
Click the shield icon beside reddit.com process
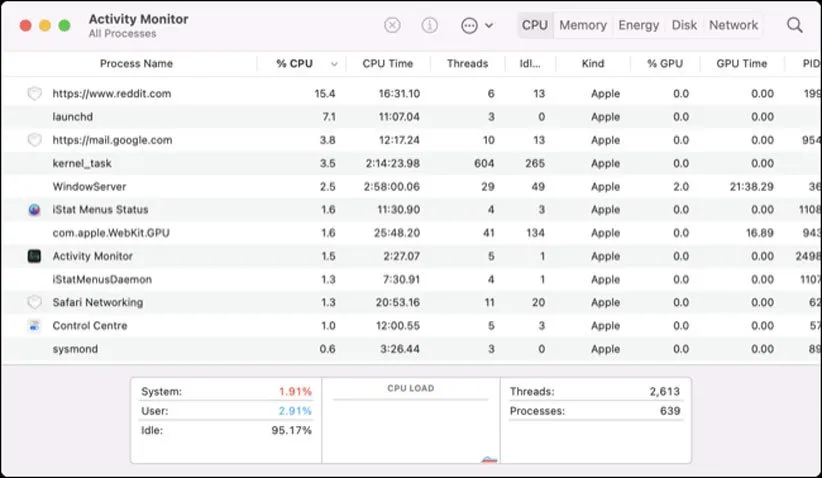34,94
